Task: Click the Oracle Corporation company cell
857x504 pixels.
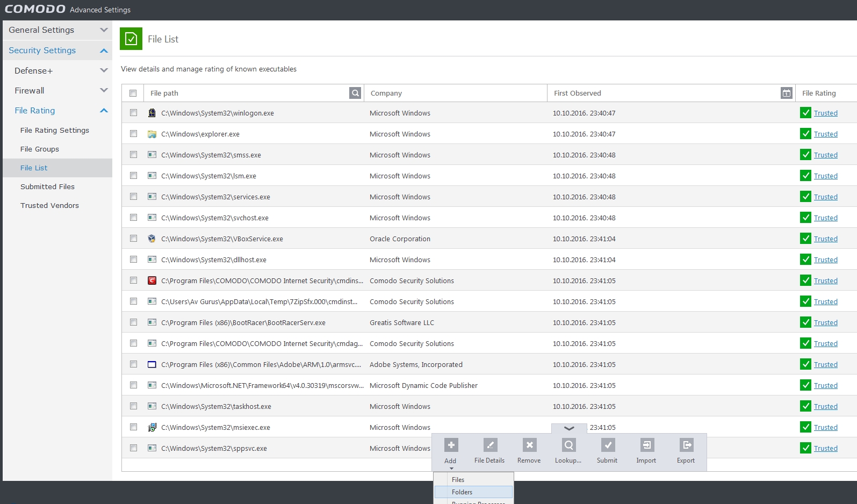Action: (x=400, y=239)
